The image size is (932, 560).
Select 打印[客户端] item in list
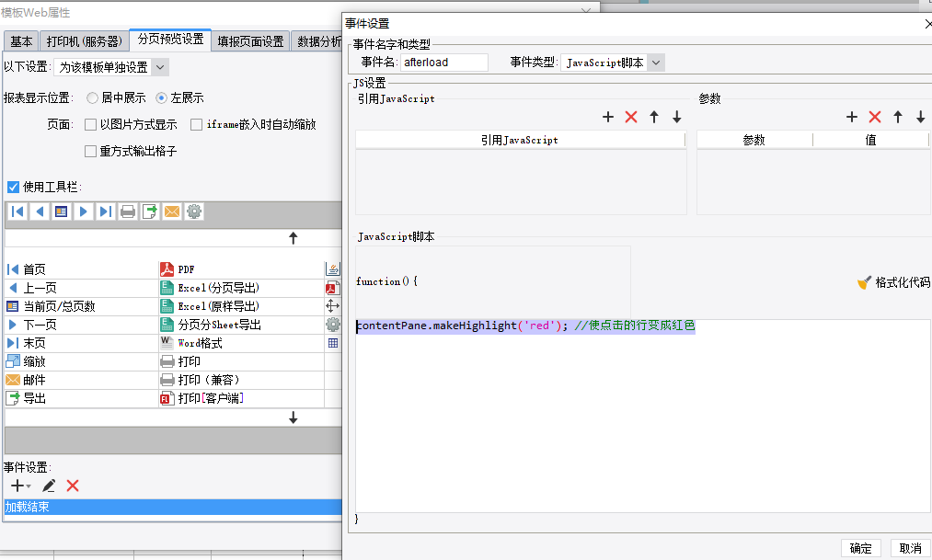click(241, 398)
